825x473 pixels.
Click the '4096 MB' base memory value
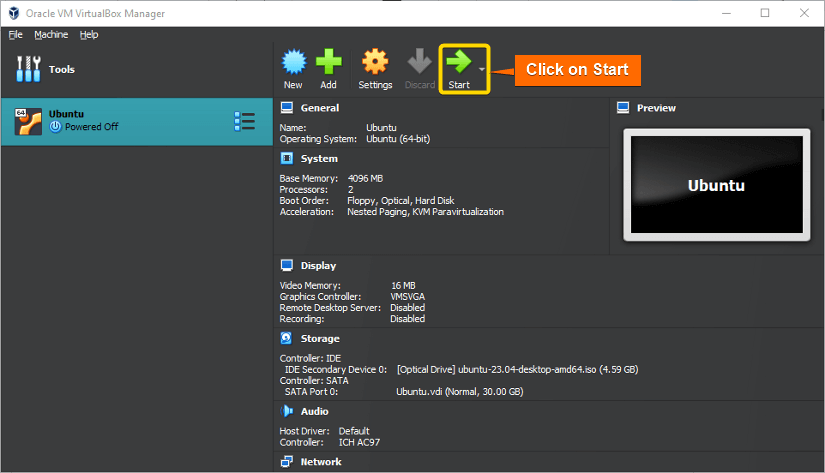pos(365,178)
